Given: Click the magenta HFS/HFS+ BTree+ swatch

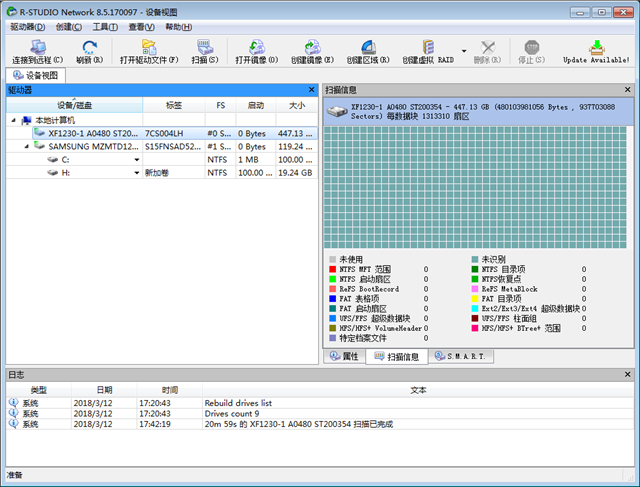Looking at the screenshot, I should coord(475,328).
